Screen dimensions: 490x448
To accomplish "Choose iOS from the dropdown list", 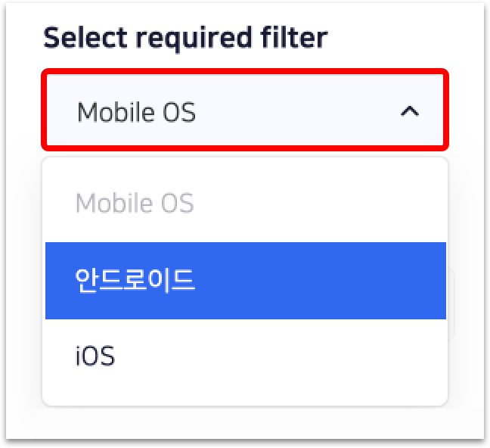I will 95,356.
